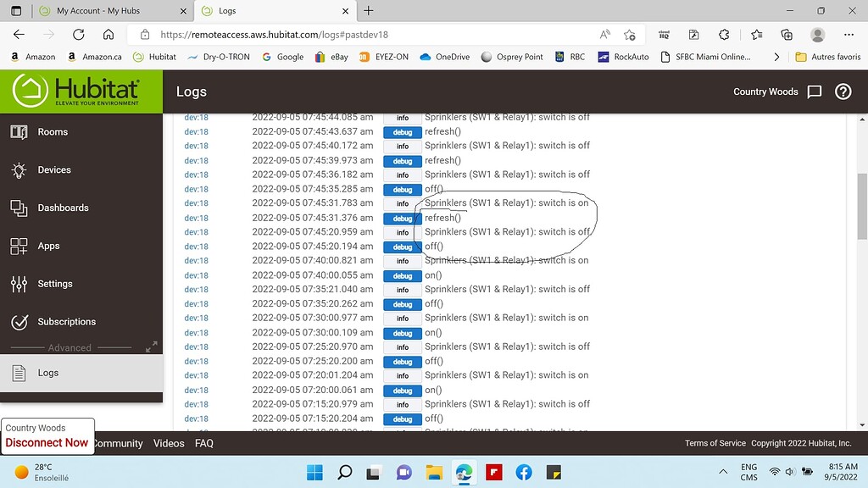
Task: Open the chat bubble icon in Logs header
Action: 814,91
